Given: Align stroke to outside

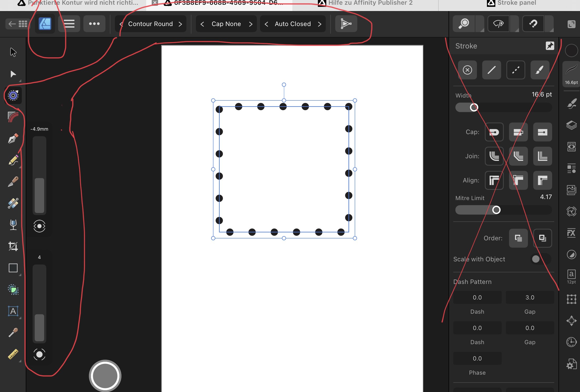Looking at the screenshot, I should (542, 180).
